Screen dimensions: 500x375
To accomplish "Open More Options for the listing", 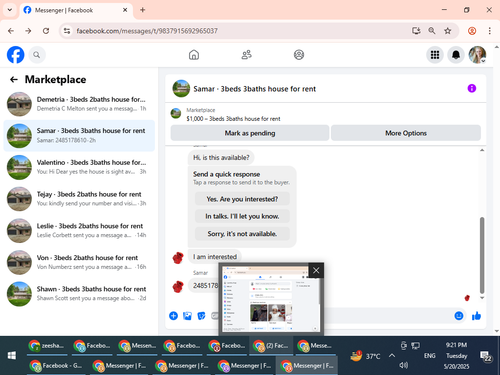I will 406,133.
